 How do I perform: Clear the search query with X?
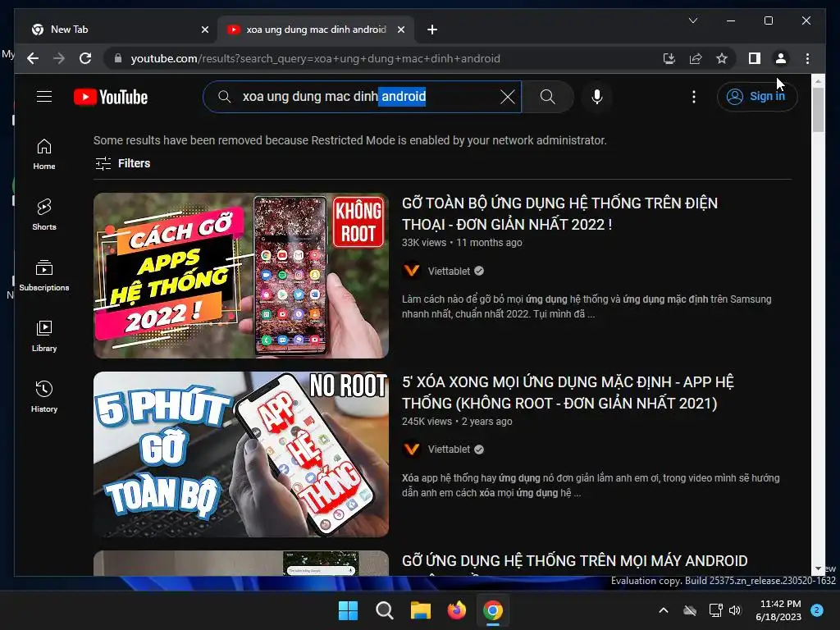(x=507, y=97)
